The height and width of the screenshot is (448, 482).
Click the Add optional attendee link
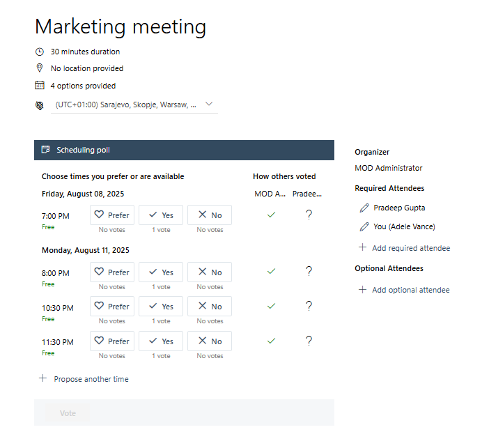(x=411, y=290)
